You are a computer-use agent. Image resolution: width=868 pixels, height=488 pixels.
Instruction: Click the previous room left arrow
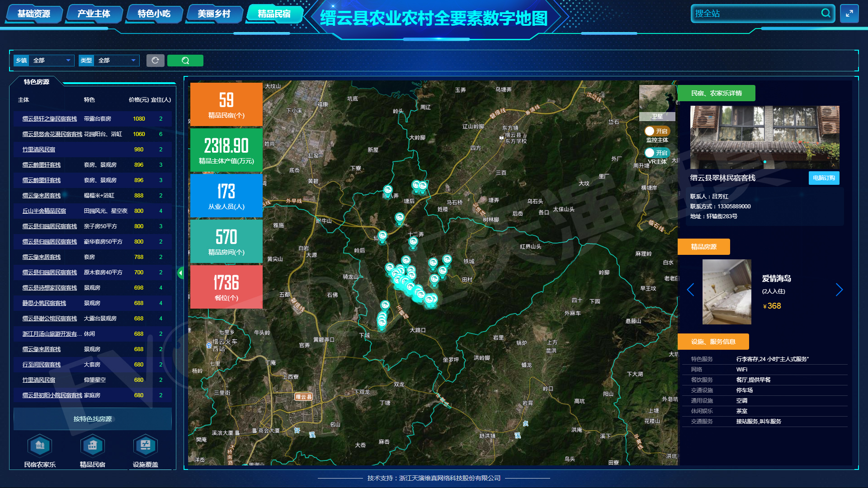(690, 290)
